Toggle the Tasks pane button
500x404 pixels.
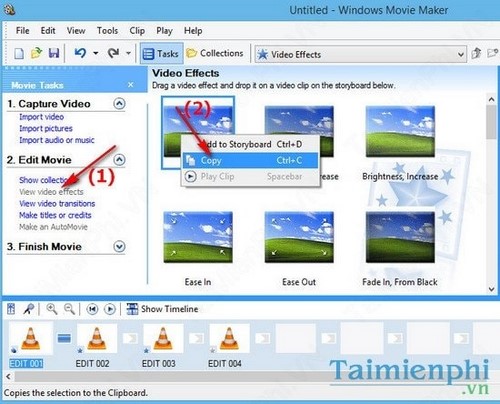[x=161, y=53]
